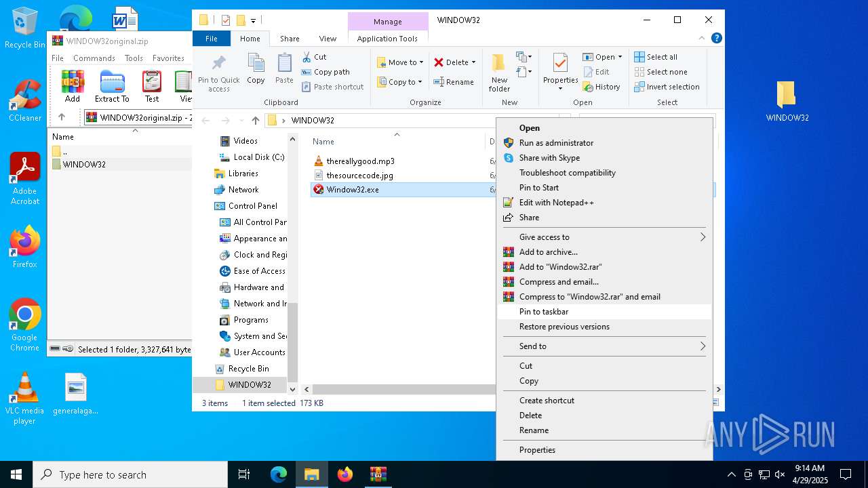The width and height of the screenshot is (868, 488).
Task: Select Add to "Window32.rar" menu entry
Action: click(605, 267)
